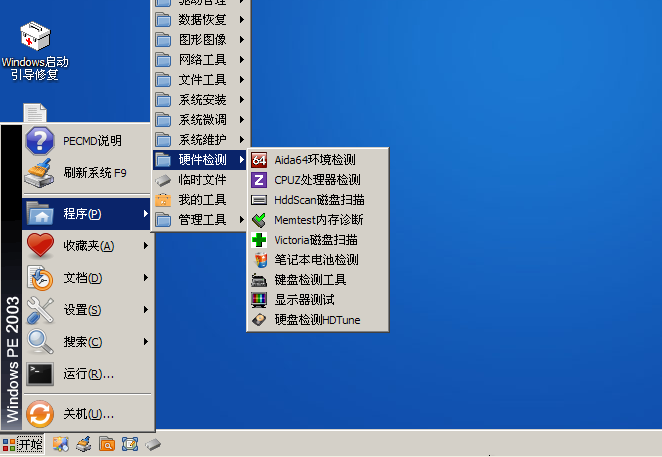This screenshot has width=662, height=457.
Task: Click the 显示器测试 color bars icon
Action: [259, 300]
